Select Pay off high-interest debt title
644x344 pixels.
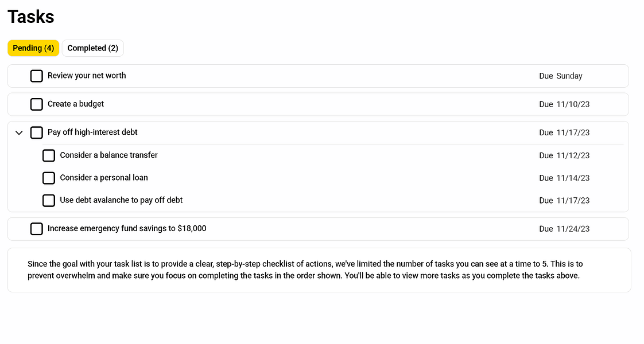[92, 132]
